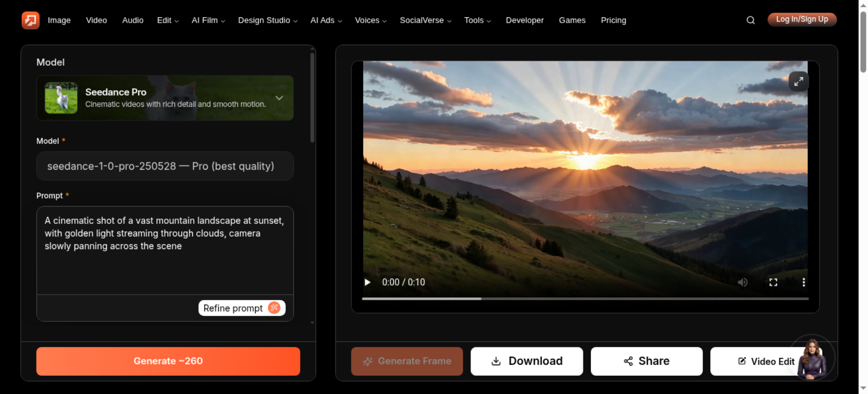Open the SocialVerse dropdown

[425, 20]
